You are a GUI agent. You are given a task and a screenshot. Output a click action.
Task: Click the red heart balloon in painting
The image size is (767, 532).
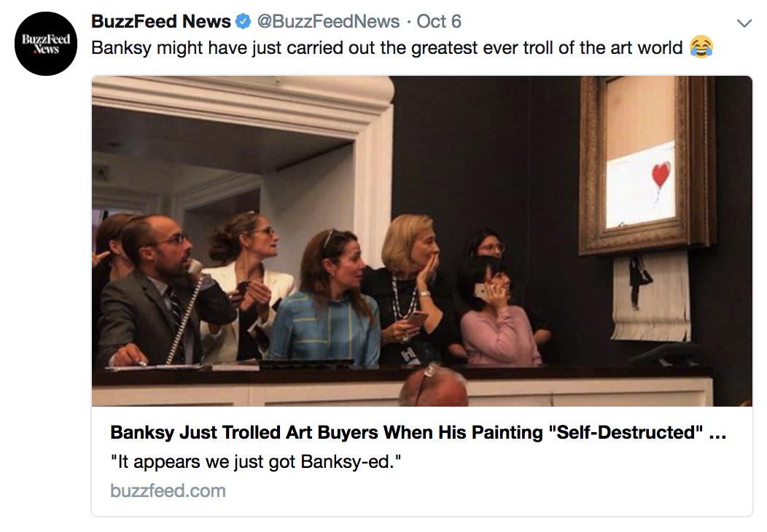click(x=661, y=175)
